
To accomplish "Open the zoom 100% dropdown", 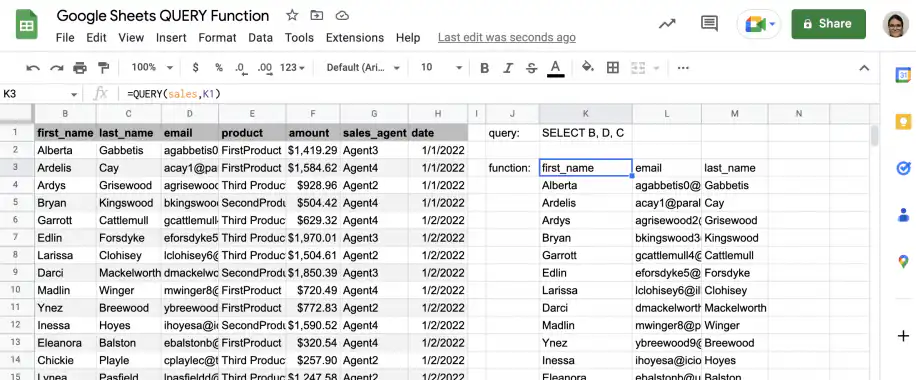I will (152, 68).
